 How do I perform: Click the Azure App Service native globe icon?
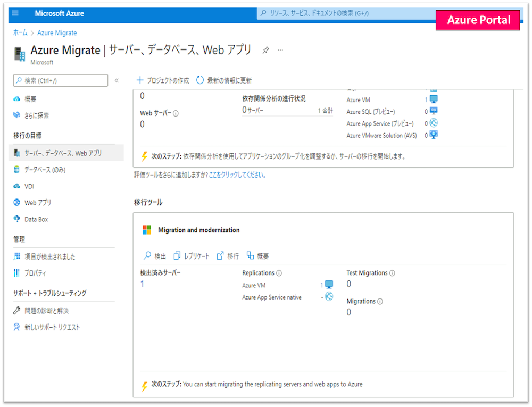coord(329,296)
